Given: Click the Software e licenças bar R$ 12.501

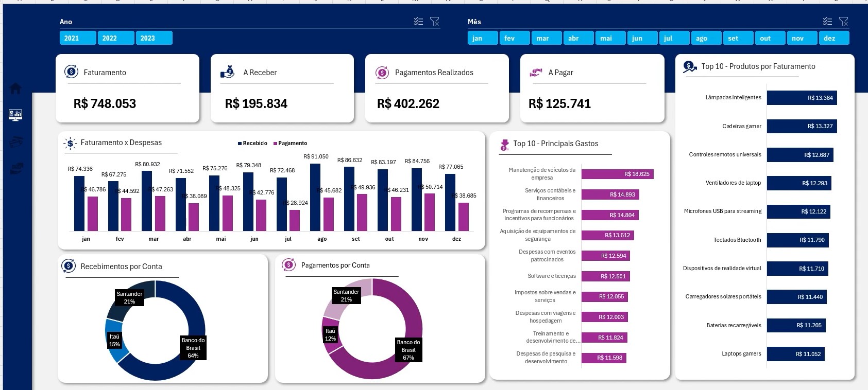Looking at the screenshot, I should [x=605, y=276].
